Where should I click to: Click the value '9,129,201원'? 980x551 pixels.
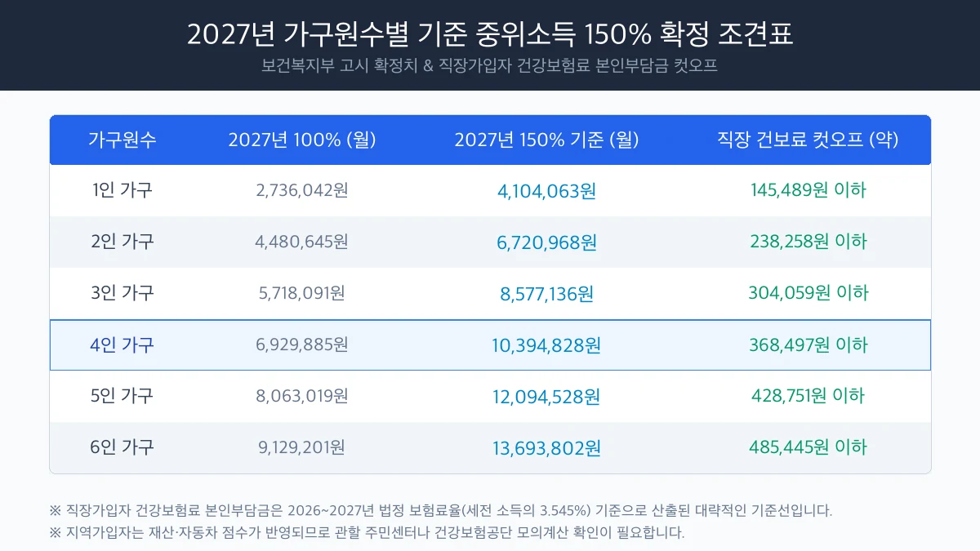pyautogui.click(x=302, y=447)
